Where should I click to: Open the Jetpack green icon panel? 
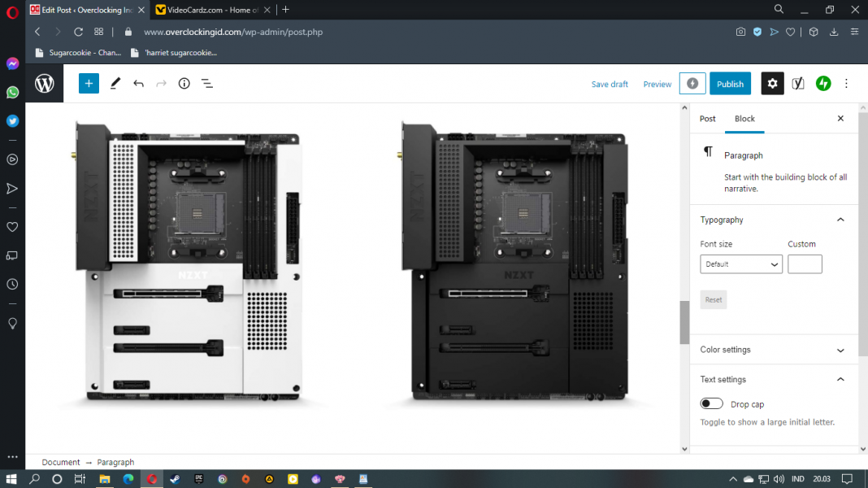click(x=823, y=84)
